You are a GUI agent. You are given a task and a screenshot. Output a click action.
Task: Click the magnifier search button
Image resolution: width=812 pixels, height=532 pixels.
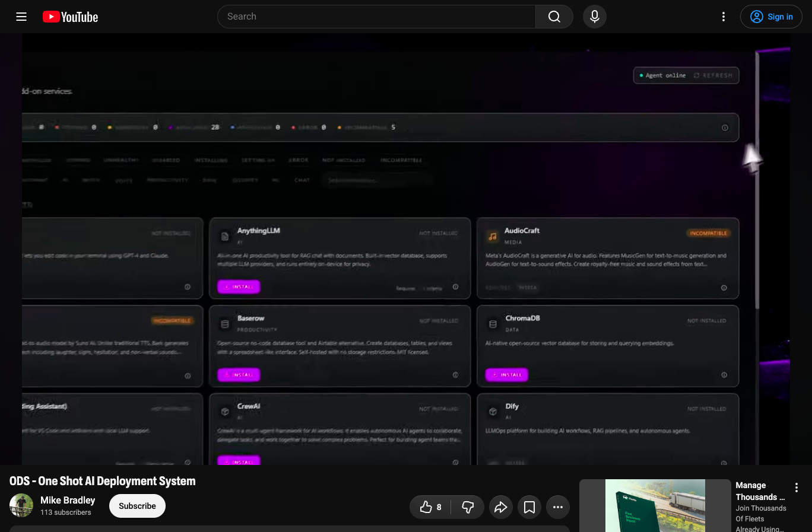point(554,17)
